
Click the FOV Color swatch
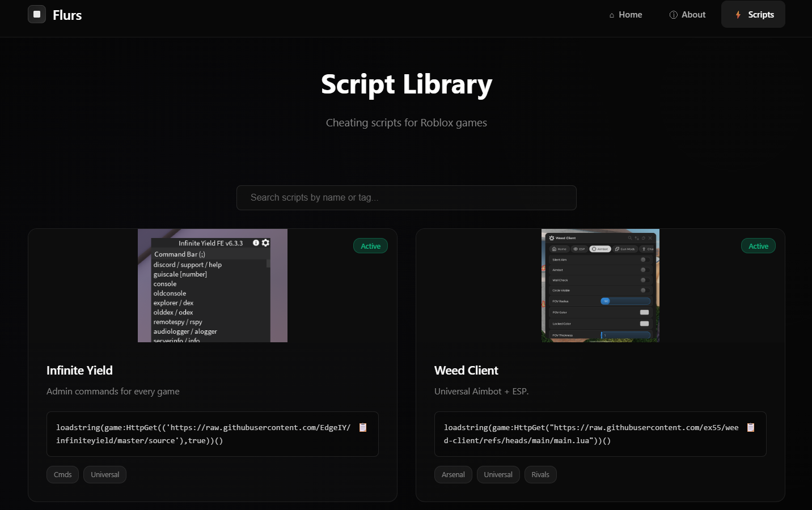(x=644, y=312)
